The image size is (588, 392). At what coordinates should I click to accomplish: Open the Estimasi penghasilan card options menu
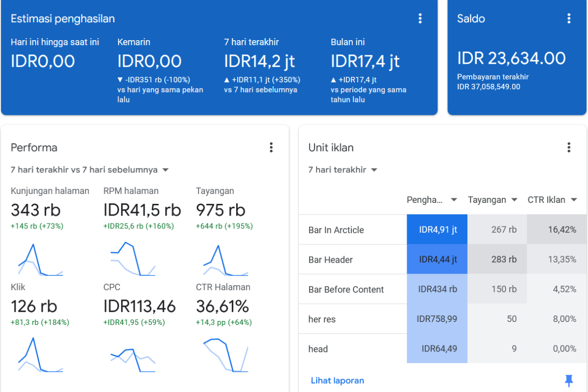click(420, 19)
